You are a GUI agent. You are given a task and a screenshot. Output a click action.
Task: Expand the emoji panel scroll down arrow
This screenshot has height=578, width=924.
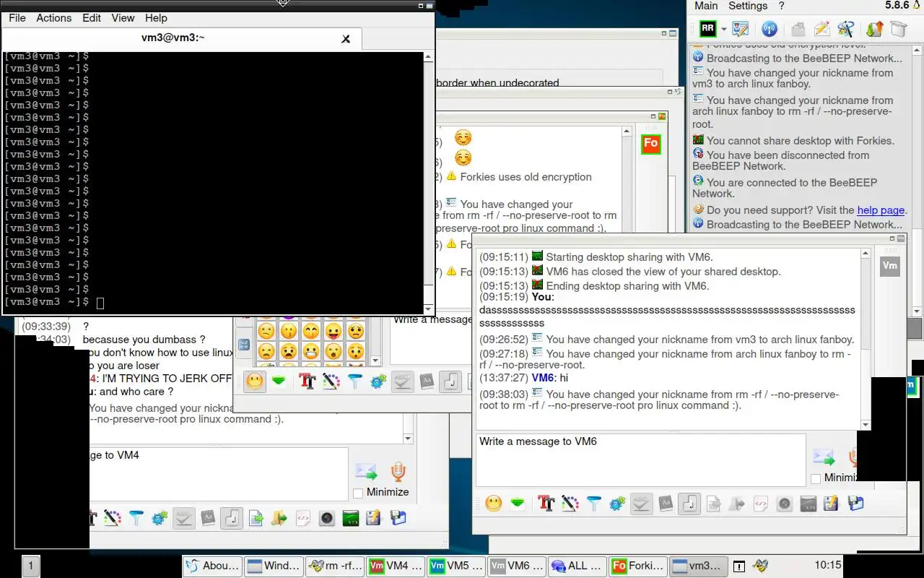click(375, 361)
